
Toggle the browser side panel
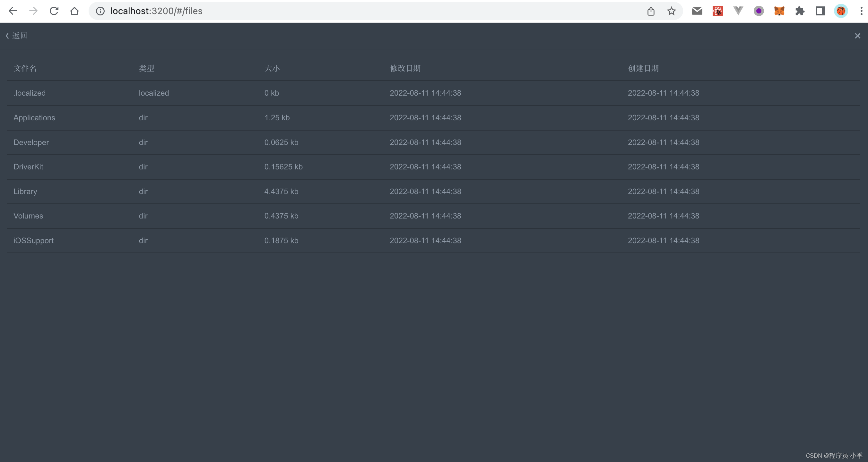pyautogui.click(x=820, y=11)
